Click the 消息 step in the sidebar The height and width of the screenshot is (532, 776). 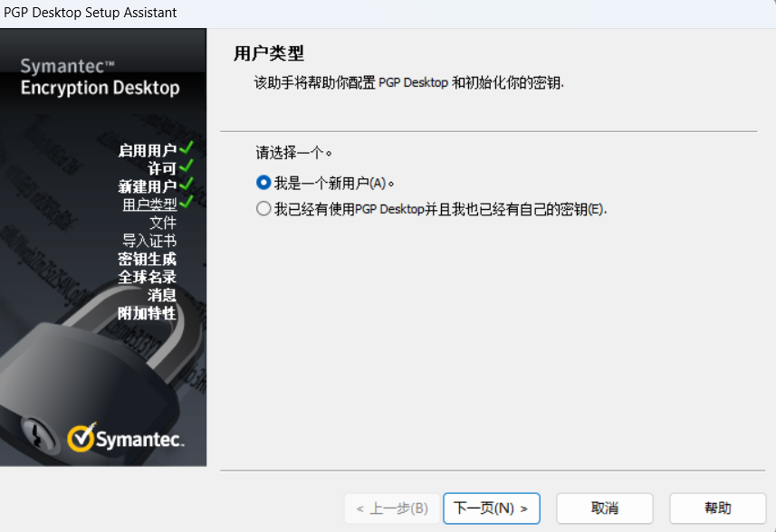click(162, 295)
